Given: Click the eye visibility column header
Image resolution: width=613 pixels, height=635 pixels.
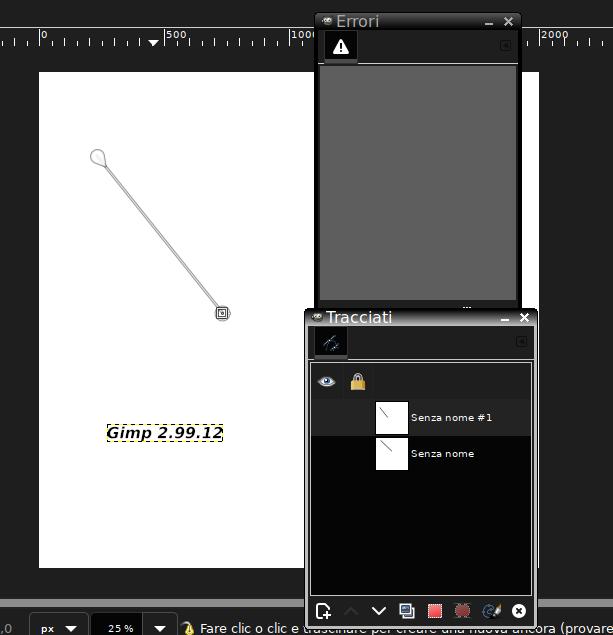Looking at the screenshot, I should pos(326,381).
